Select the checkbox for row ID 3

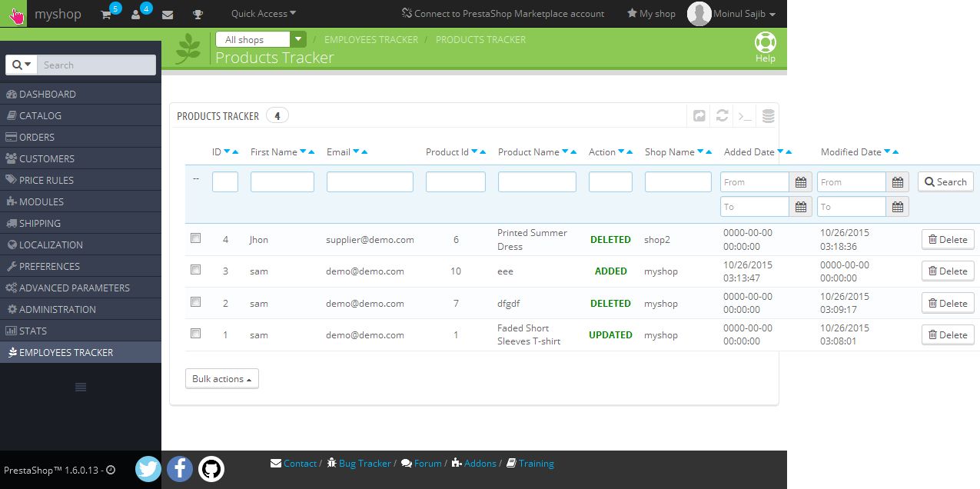[x=195, y=270]
